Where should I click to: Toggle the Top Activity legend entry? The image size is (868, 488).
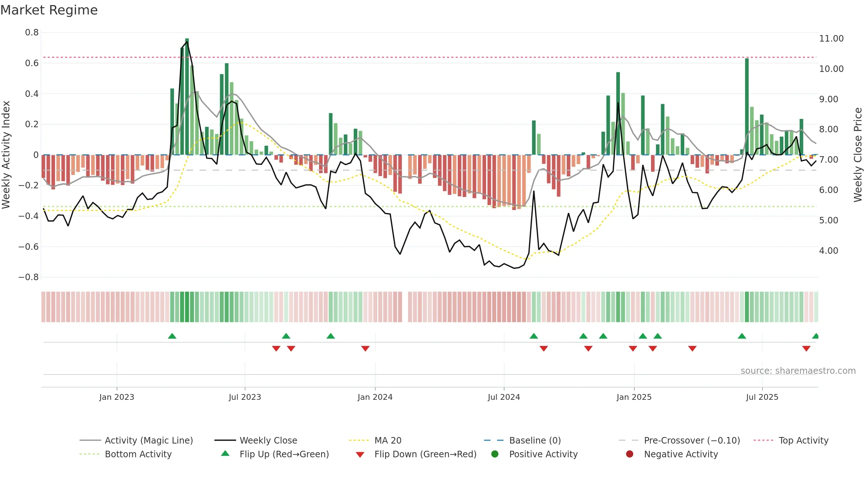(791, 440)
